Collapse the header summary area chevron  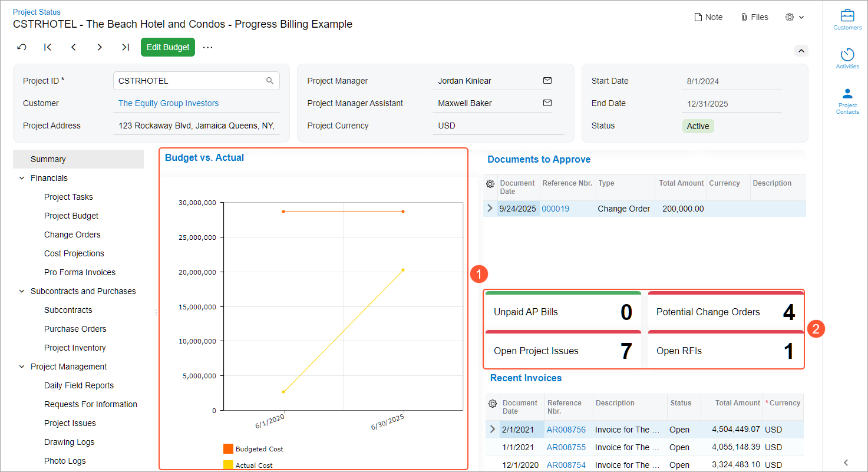click(801, 51)
